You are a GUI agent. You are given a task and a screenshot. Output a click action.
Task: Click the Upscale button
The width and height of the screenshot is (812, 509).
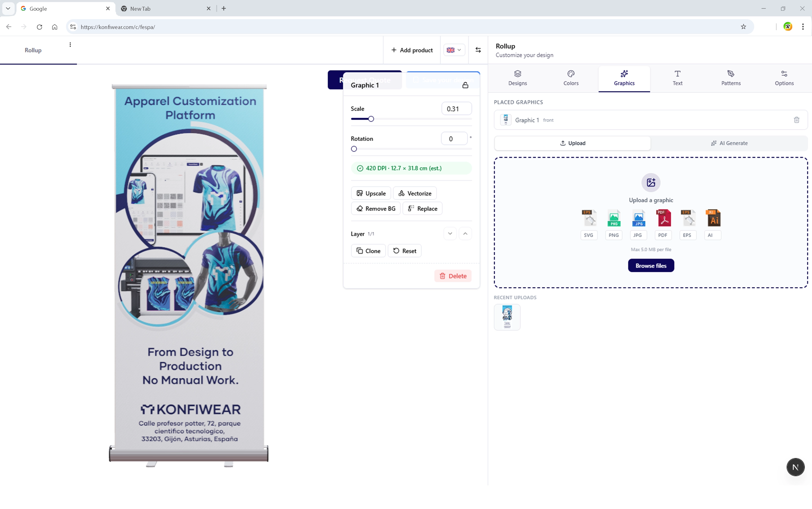(371, 193)
